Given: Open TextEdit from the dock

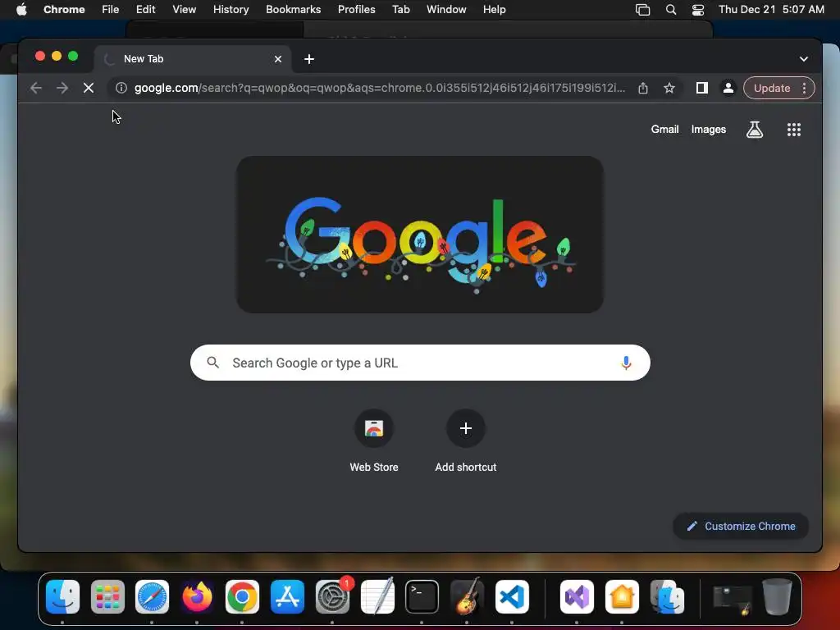Looking at the screenshot, I should (377, 597).
